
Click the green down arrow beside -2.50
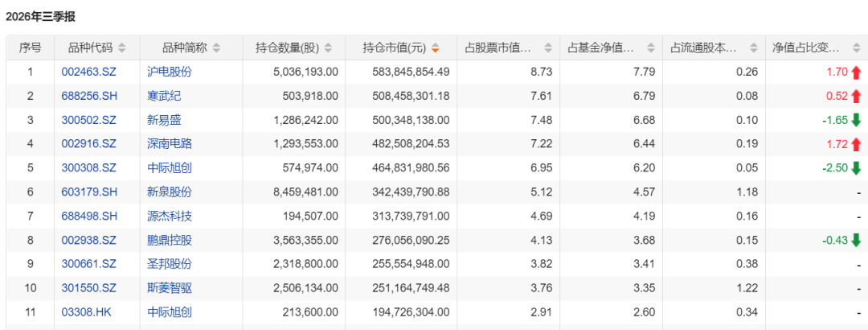[x=857, y=168]
